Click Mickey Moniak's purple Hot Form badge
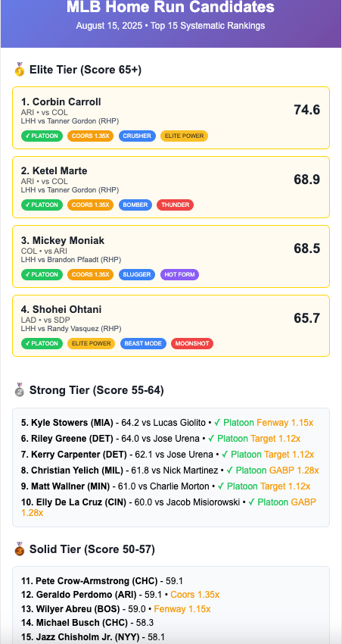This screenshot has width=342, height=644. tap(179, 274)
